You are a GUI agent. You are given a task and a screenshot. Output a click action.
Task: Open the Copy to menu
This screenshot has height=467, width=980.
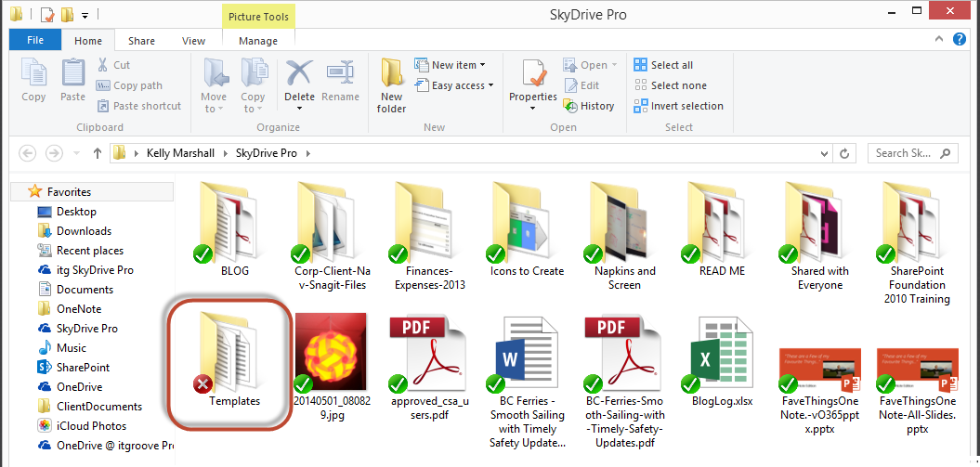(253, 86)
